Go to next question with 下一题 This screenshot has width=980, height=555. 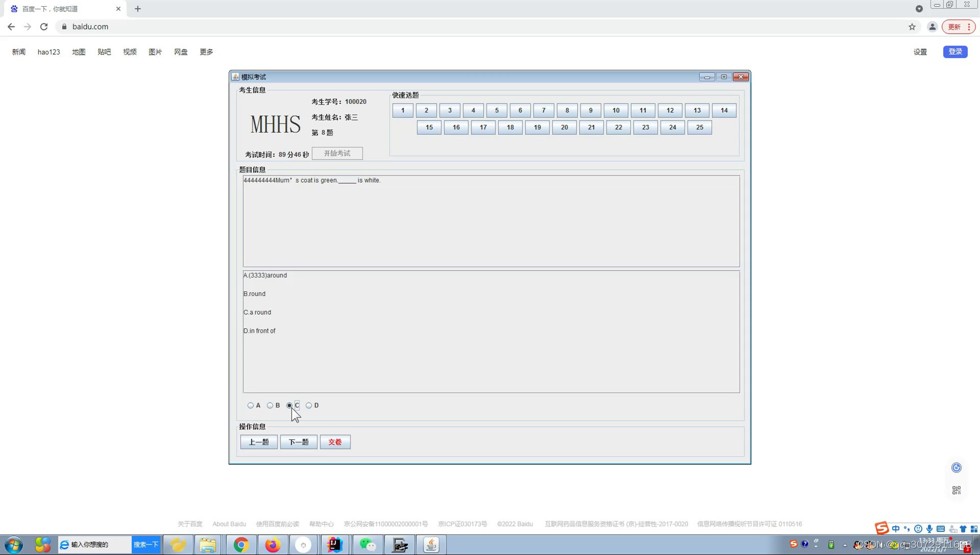299,442
